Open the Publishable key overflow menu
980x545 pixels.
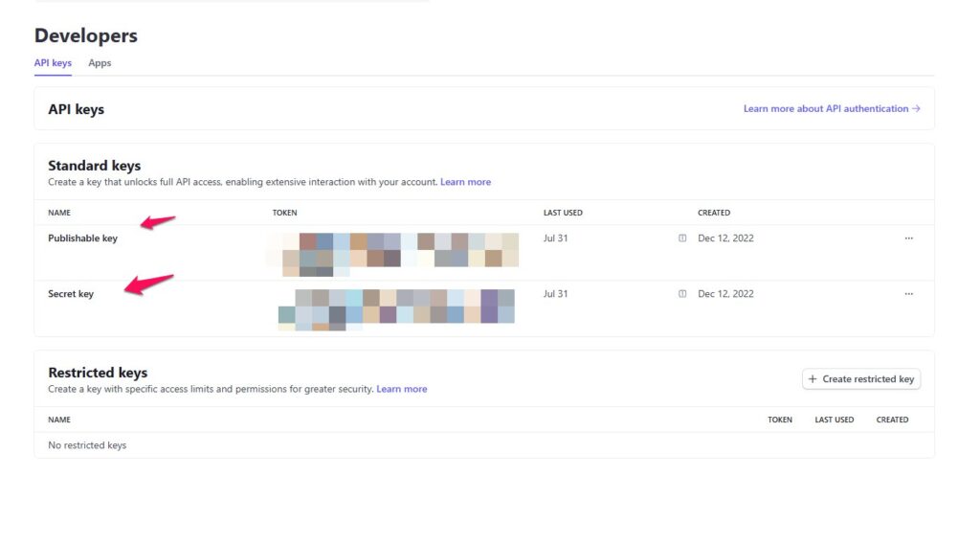[908, 238]
